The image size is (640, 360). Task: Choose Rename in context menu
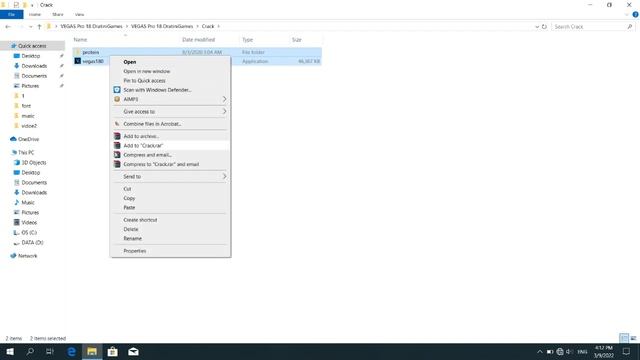pos(170,238)
